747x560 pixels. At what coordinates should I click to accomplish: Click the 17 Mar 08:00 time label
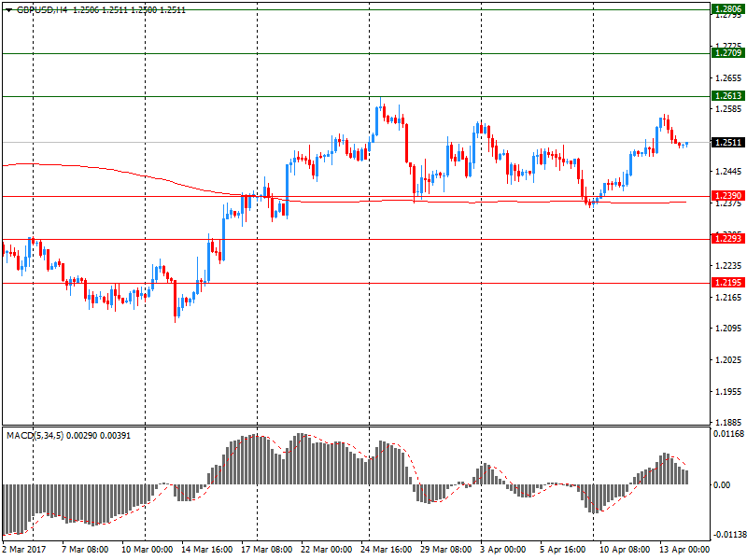pos(267,550)
